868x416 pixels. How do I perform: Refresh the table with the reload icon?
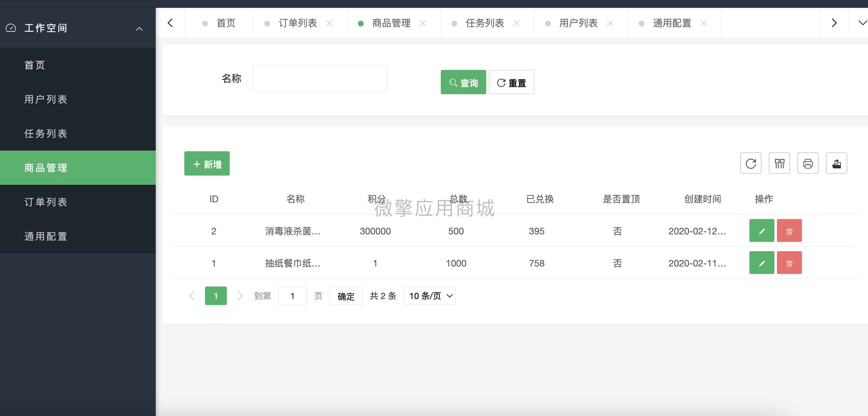tap(751, 163)
